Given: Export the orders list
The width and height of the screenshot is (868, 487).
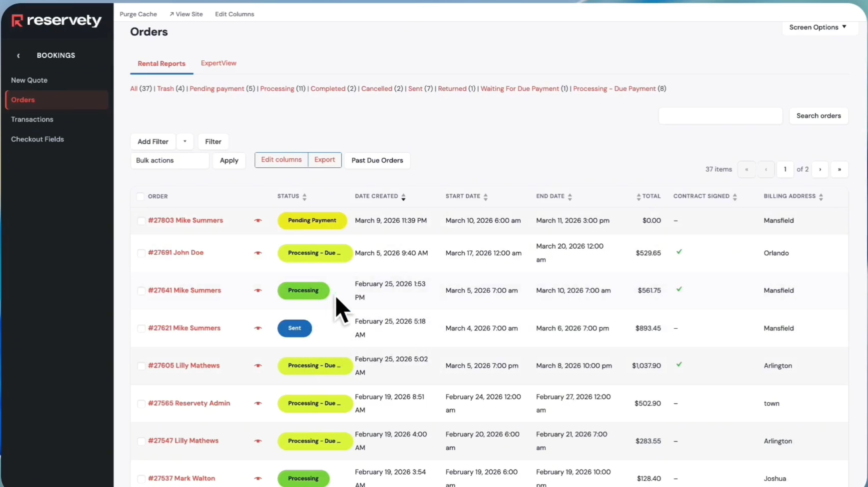Looking at the screenshot, I should (324, 160).
